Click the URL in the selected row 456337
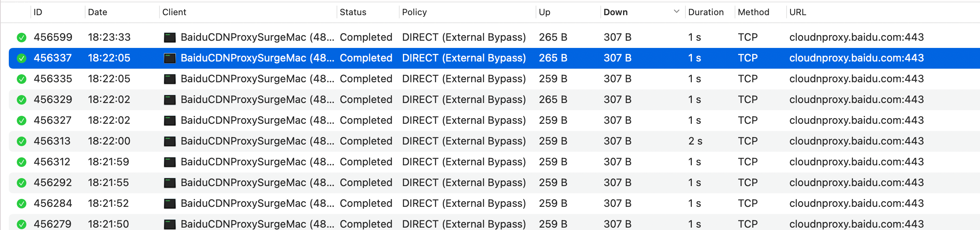The height and width of the screenshot is (230, 980). pos(857,58)
